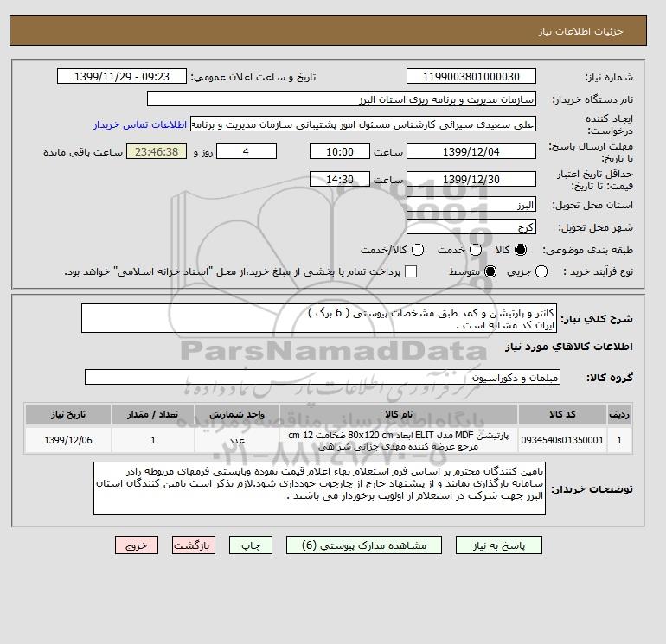
Task: Click the price validity date 1399/12/30 field
Action: coord(471,179)
